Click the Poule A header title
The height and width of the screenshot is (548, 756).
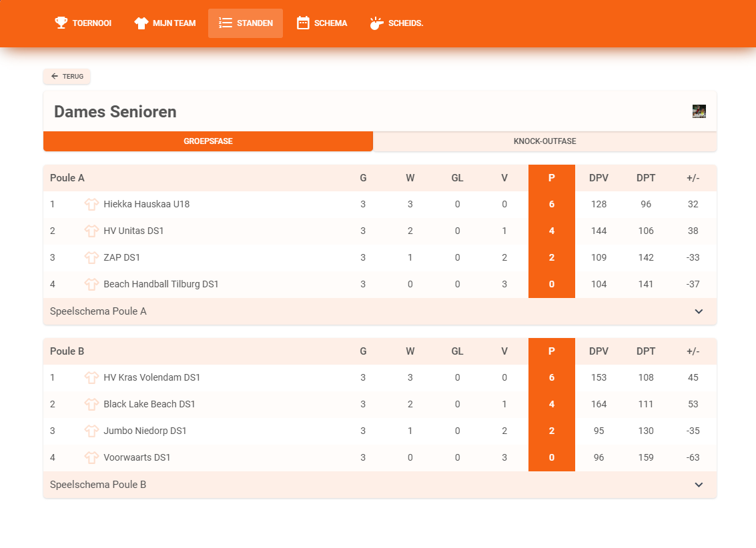coord(67,178)
